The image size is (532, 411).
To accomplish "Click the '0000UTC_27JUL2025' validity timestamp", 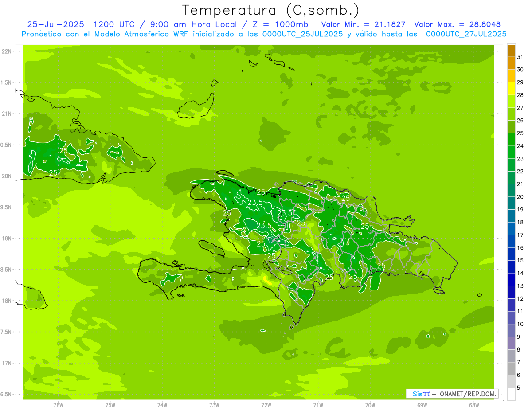I will point(466,34).
